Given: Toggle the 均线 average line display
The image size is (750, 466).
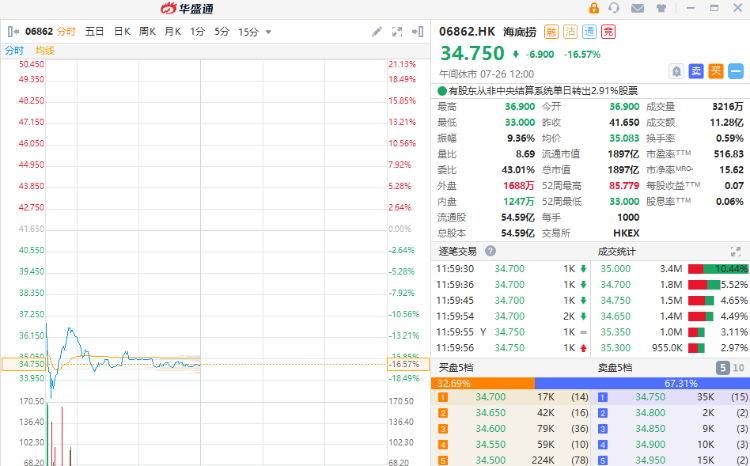Looking at the screenshot, I should [x=44, y=50].
